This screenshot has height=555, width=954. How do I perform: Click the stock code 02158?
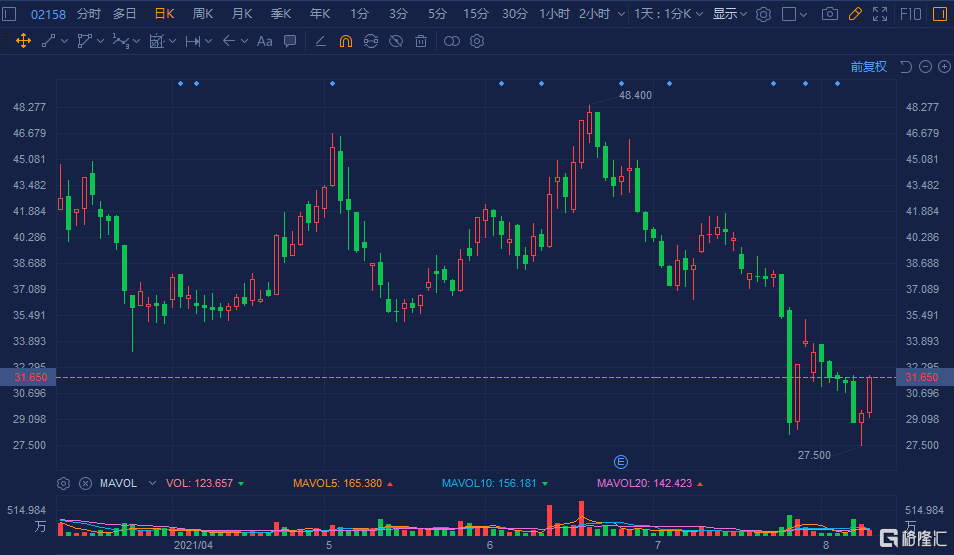tap(48, 14)
